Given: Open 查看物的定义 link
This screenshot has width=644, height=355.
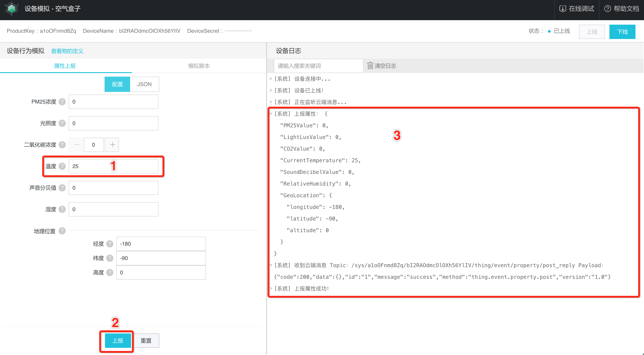Looking at the screenshot, I should [67, 51].
